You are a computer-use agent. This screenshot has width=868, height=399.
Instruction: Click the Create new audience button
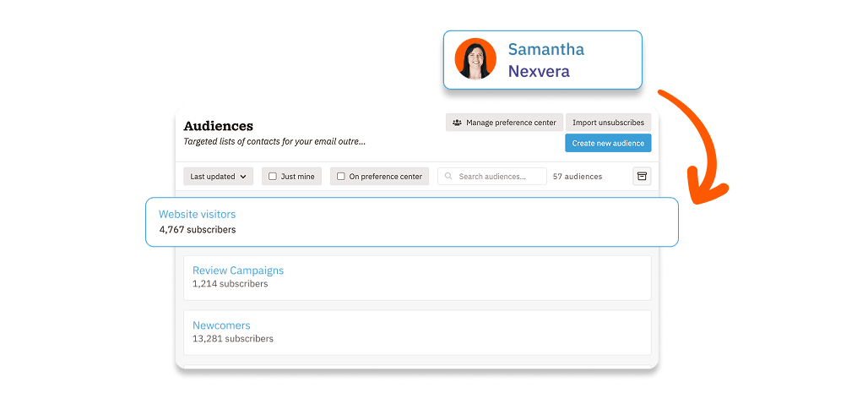(x=608, y=144)
